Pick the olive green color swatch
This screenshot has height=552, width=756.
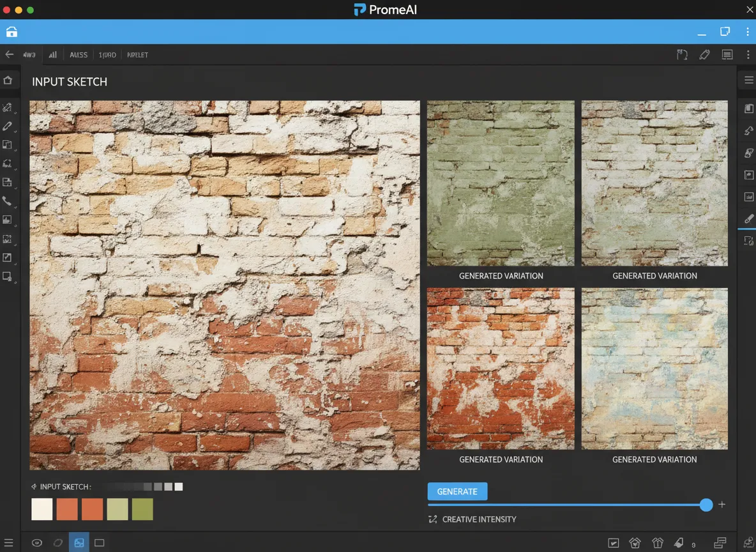tap(142, 509)
